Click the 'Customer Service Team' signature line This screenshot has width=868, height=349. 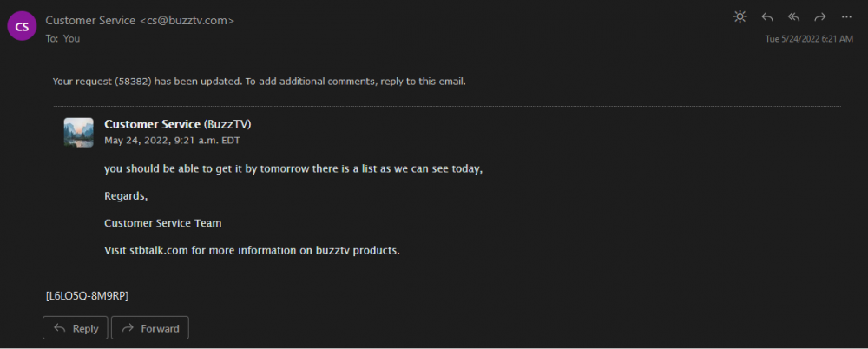point(162,223)
